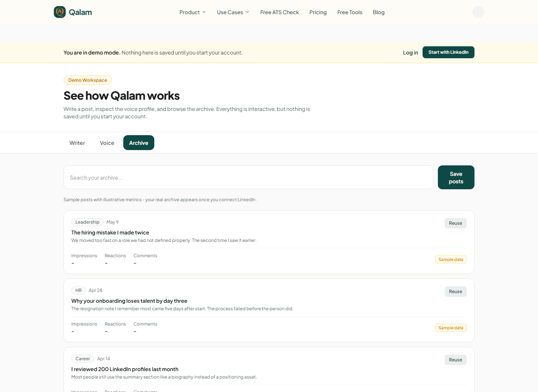Open the Free ATS Check page
Viewport: 538px width, 392px height.
click(279, 12)
